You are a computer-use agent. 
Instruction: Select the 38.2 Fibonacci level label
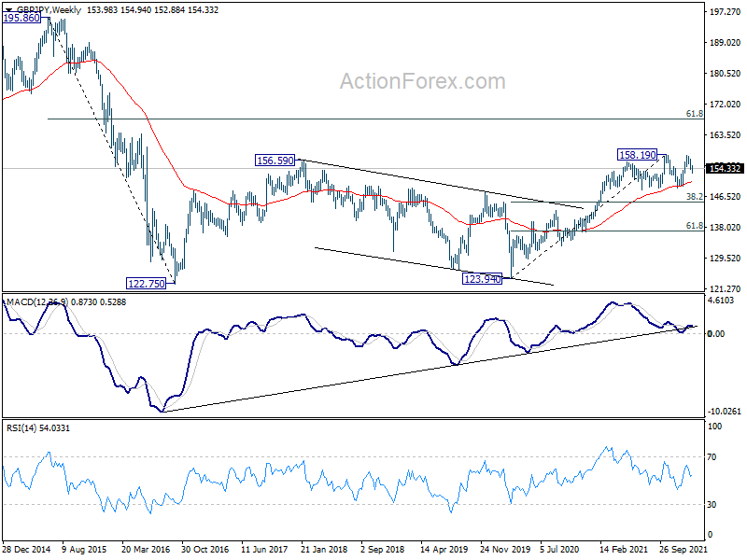[x=694, y=196]
